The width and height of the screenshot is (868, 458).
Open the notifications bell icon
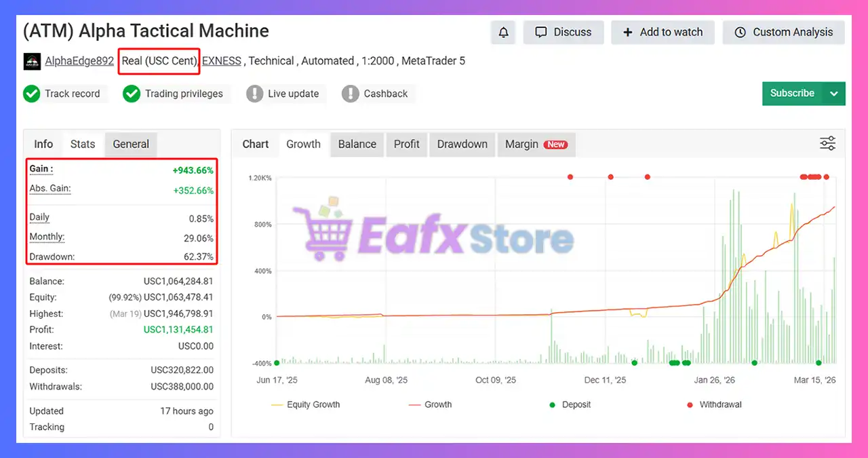[503, 32]
